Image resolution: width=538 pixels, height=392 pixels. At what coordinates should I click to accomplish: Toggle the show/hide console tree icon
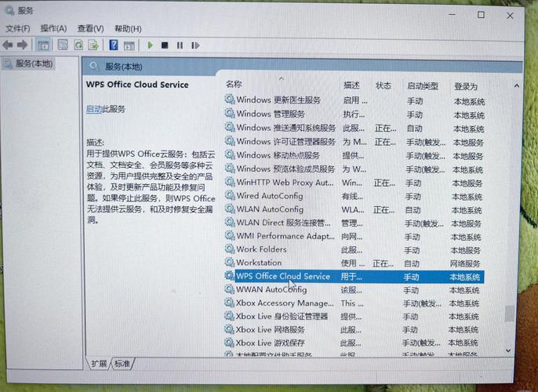coord(43,45)
